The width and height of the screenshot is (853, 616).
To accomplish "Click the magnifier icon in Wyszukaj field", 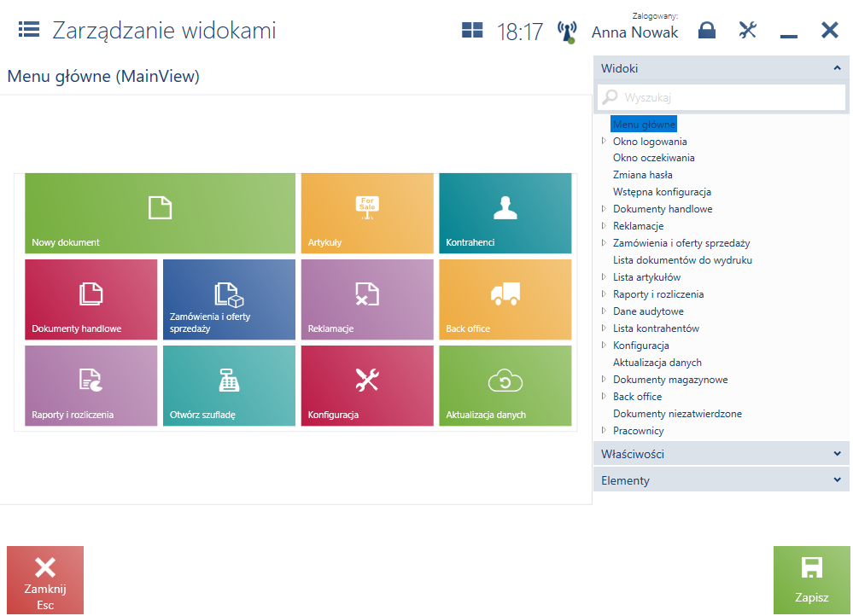I will (610, 96).
